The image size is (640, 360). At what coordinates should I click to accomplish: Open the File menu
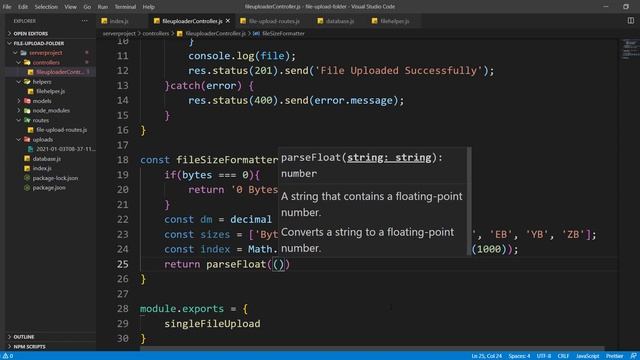click(x=7, y=7)
